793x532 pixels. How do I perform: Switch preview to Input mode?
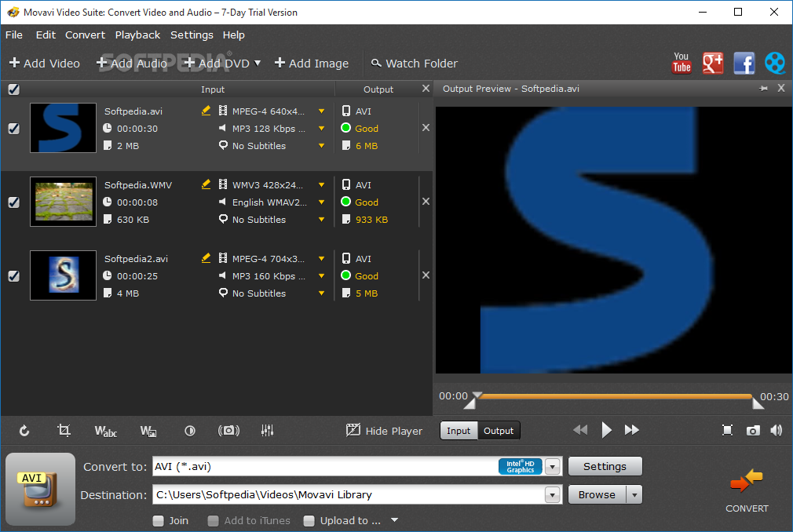point(459,431)
